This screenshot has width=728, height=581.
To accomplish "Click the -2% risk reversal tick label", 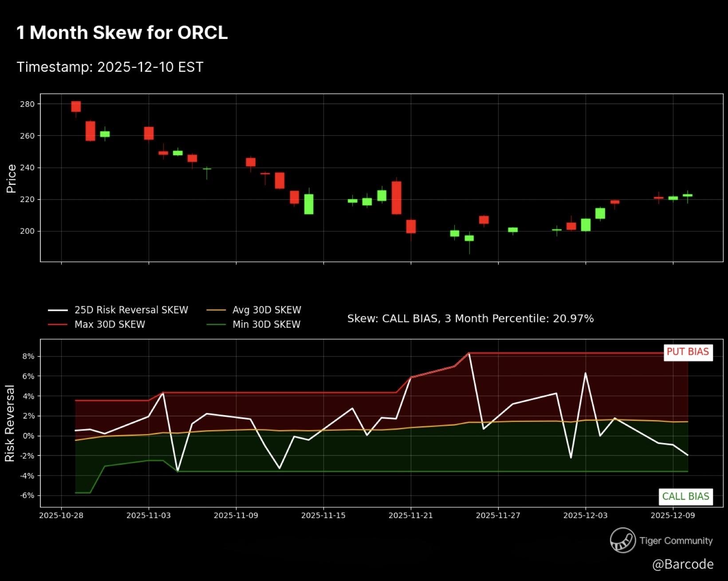I will click(27, 456).
